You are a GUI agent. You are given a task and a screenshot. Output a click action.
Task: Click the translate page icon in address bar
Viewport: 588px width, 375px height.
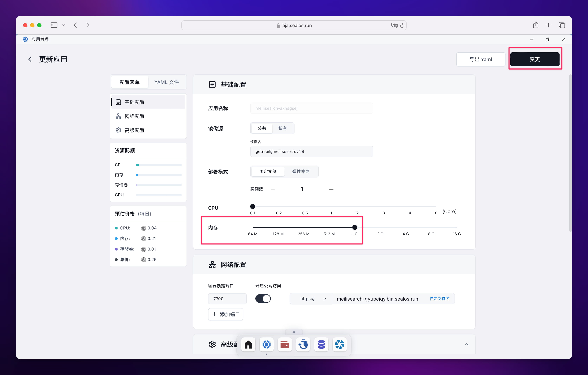point(394,25)
